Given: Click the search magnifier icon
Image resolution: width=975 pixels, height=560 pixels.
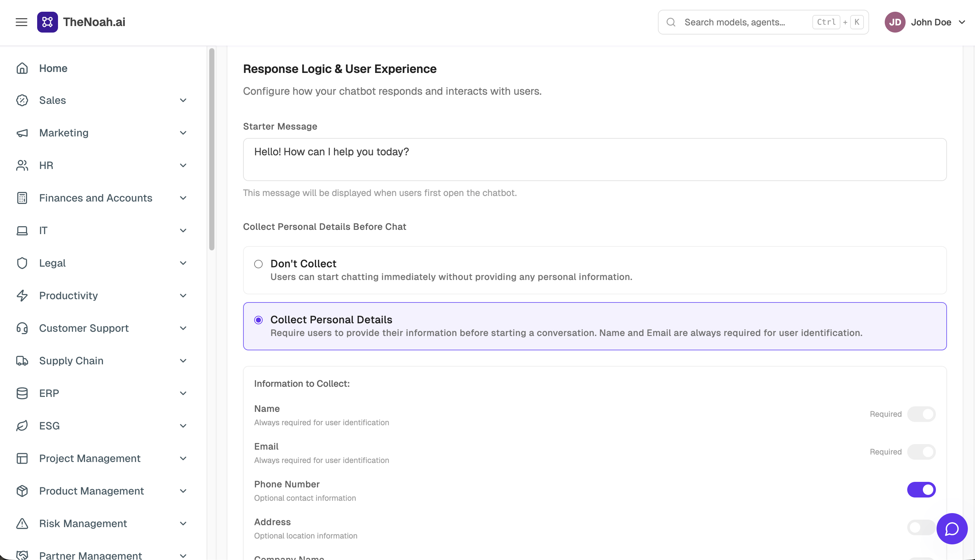Looking at the screenshot, I should [671, 22].
